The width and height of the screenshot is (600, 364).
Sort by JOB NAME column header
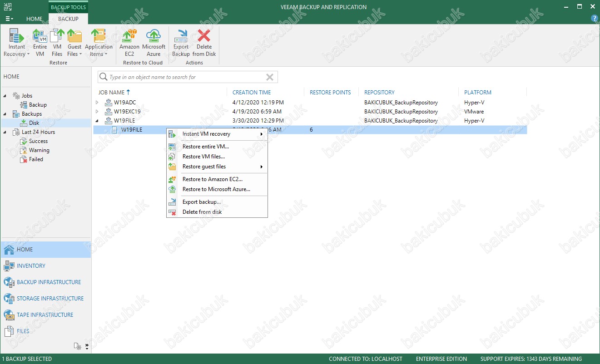tap(112, 93)
